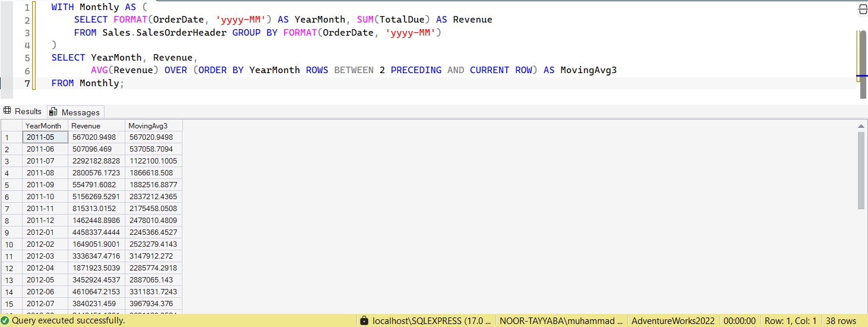
Task: Click the 'Row: 1, Col: 1' status entry
Action: (790, 321)
